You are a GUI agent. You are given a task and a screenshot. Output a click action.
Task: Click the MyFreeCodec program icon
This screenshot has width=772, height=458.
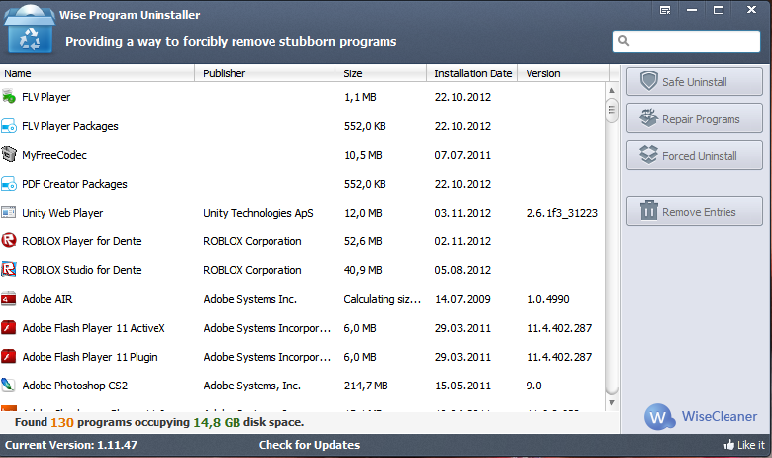click(10, 155)
